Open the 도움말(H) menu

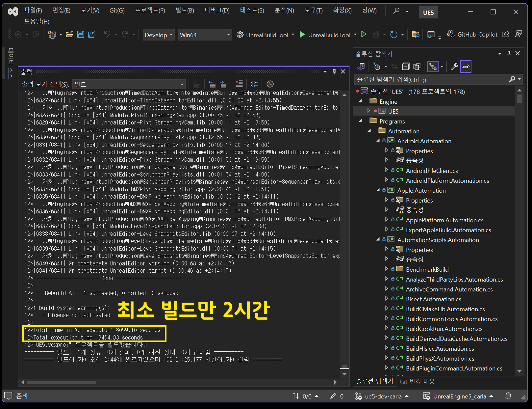coord(37,21)
